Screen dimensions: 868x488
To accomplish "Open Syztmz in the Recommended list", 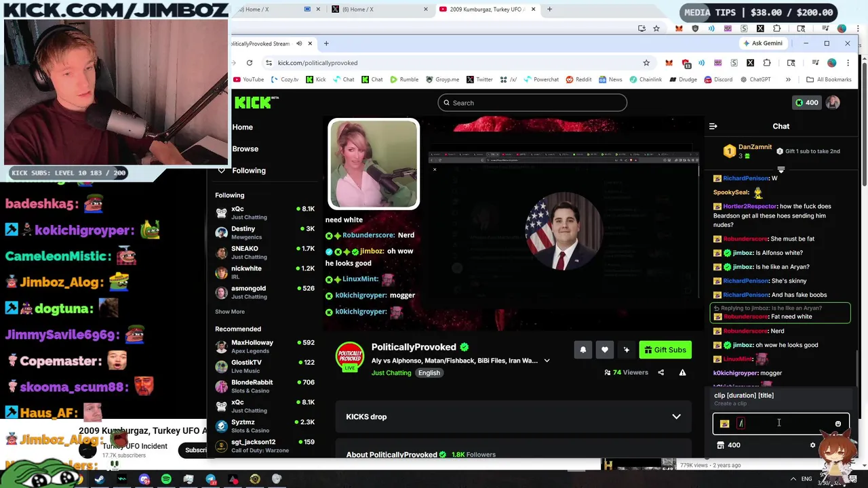I will (x=264, y=426).
